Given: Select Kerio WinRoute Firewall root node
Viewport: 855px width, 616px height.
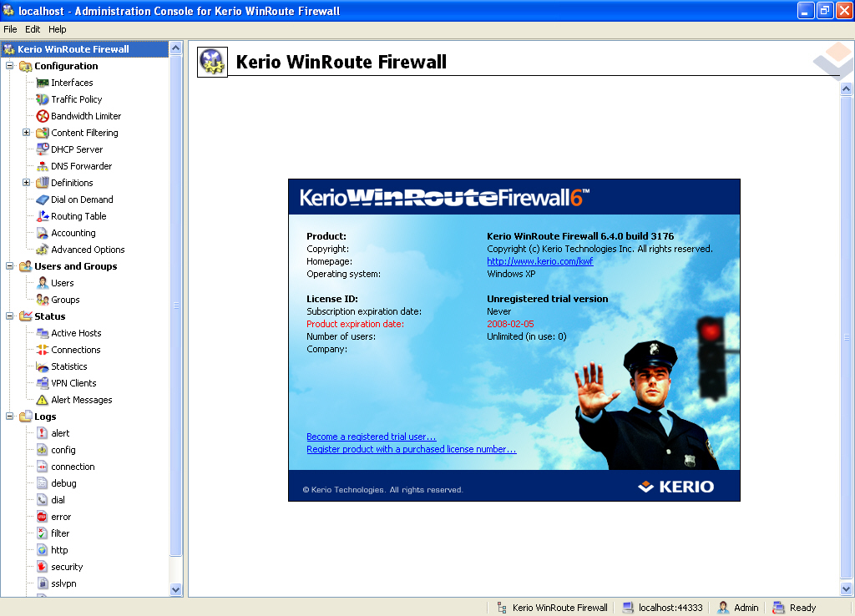Looking at the screenshot, I should point(73,49).
